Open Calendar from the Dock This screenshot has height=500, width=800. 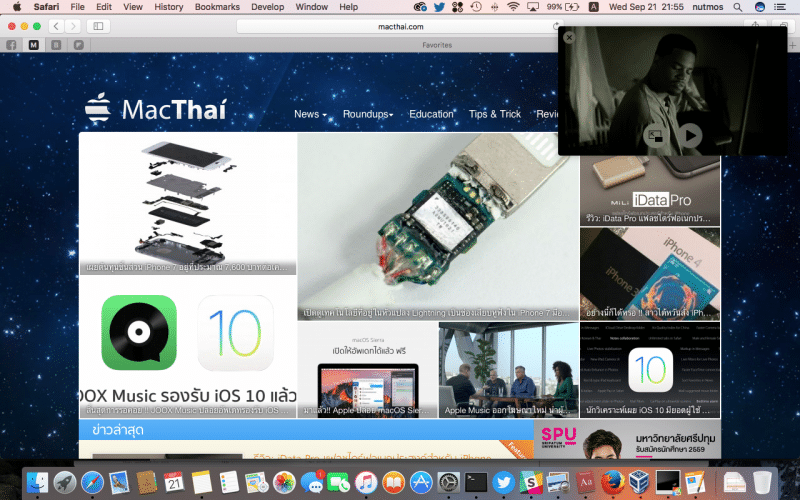[174, 482]
